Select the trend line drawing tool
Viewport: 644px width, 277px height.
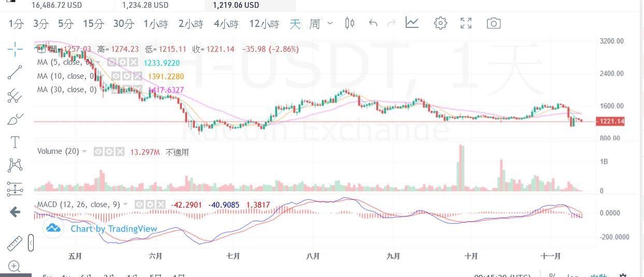pyautogui.click(x=15, y=72)
